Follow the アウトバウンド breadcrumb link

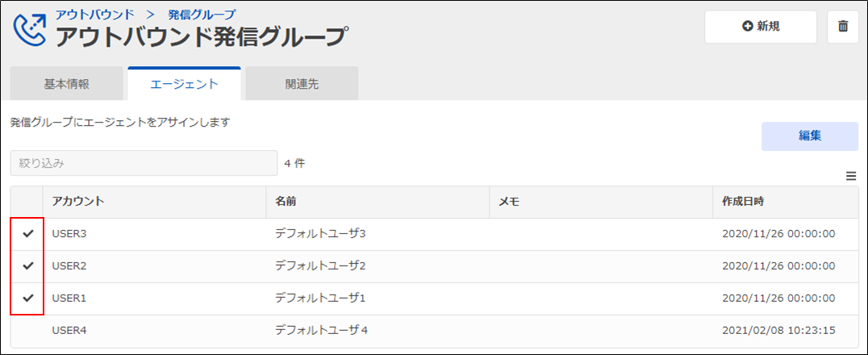94,13
